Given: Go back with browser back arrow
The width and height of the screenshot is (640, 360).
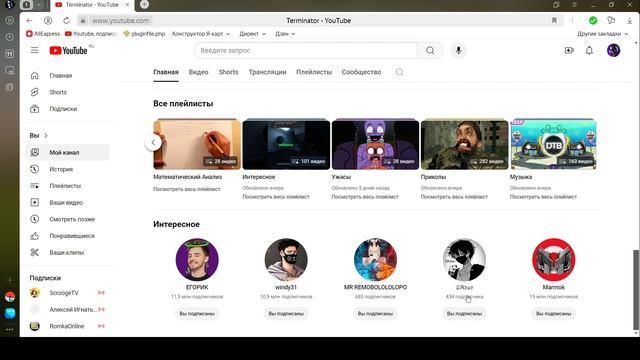Looking at the screenshot, I should [x=29, y=20].
